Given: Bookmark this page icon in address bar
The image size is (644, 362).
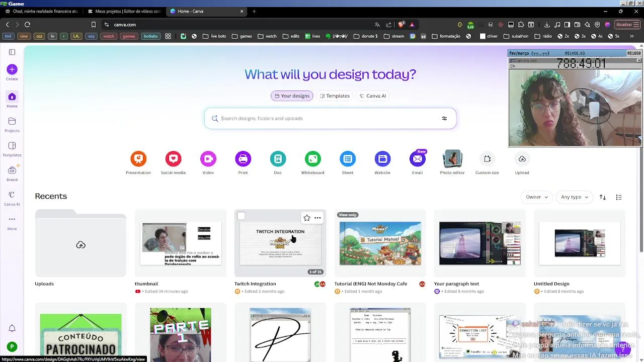Looking at the screenshot, I should tap(93, 25).
